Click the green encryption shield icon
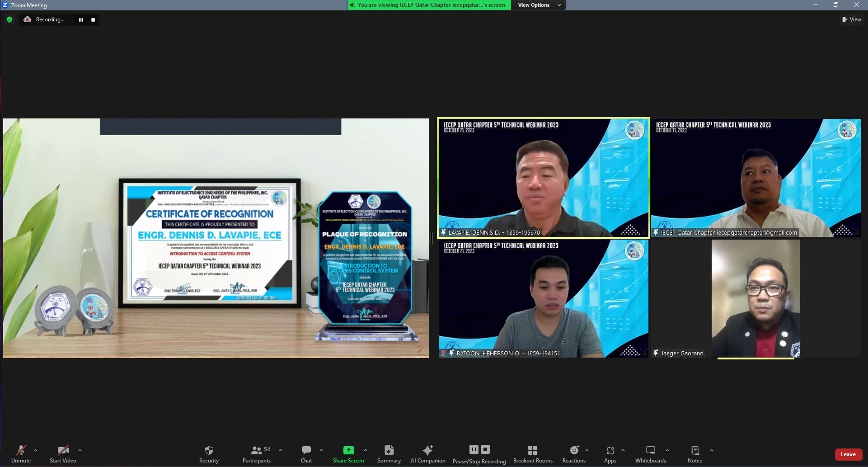868x467 pixels. tap(9, 19)
